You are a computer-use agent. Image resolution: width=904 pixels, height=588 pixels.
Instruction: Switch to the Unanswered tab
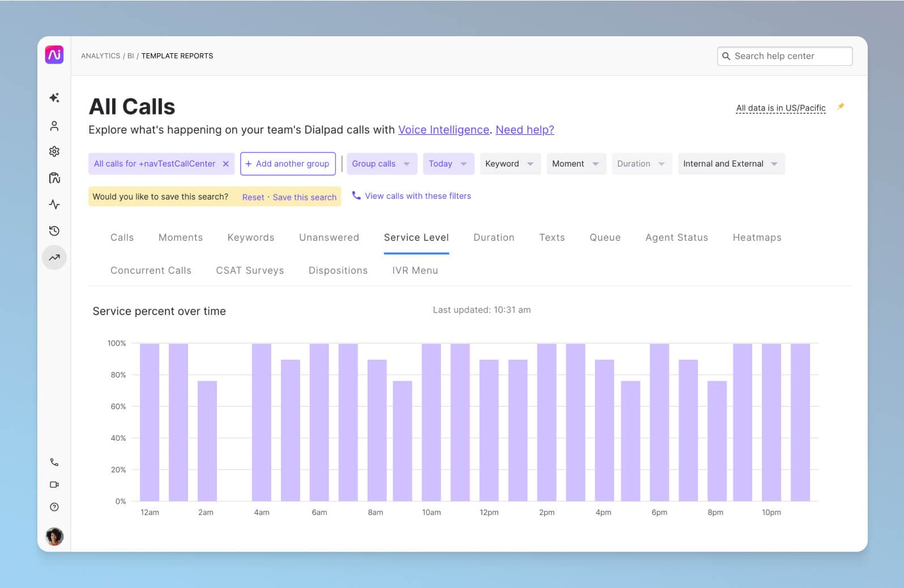tap(329, 237)
